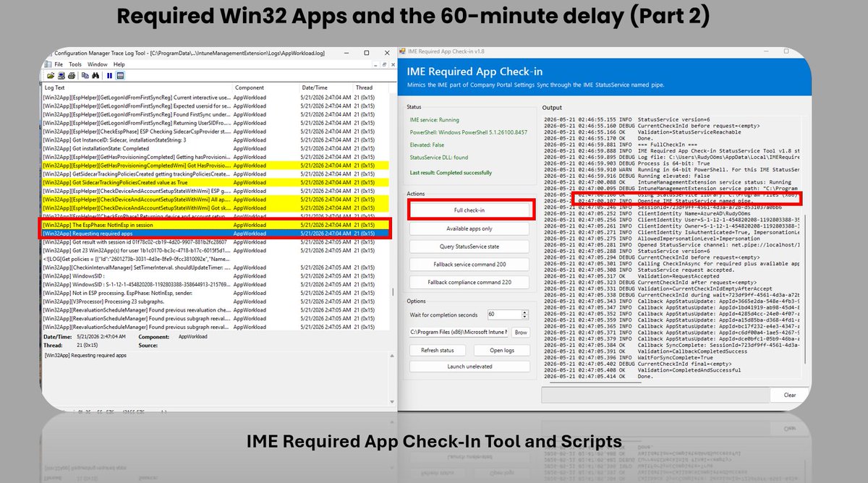Toggle the Show details pane icon in CMTrace
This screenshot has width=868, height=483.
[x=120, y=75]
